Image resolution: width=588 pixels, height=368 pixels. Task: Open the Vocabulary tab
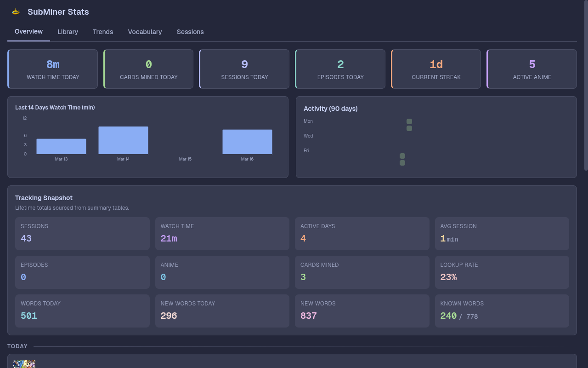tap(145, 32)
